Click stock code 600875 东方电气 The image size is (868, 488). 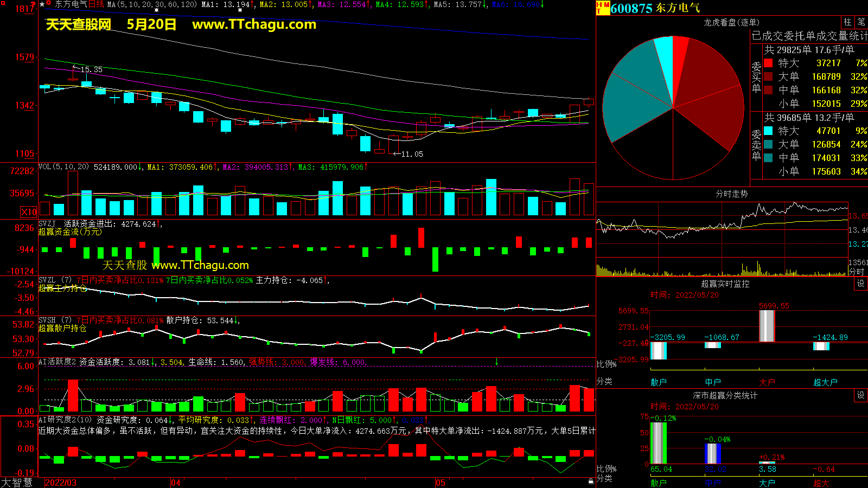(655, 8)
